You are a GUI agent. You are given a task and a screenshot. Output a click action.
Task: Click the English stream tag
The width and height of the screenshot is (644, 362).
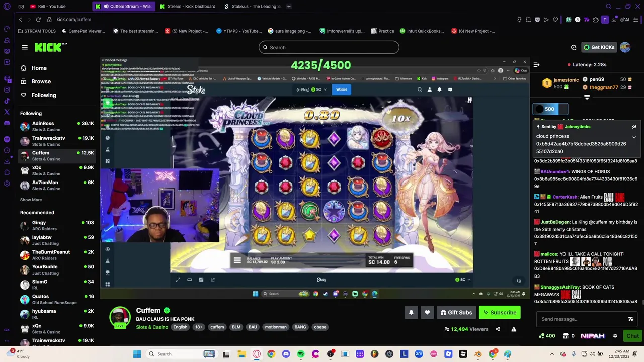(x=180, y=327)
